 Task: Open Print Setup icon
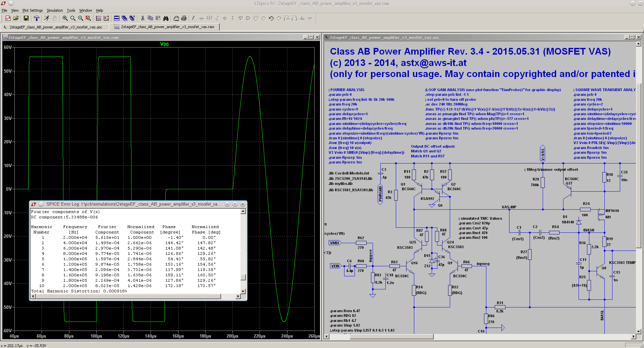pyautogui.click(x=176, y=18)
